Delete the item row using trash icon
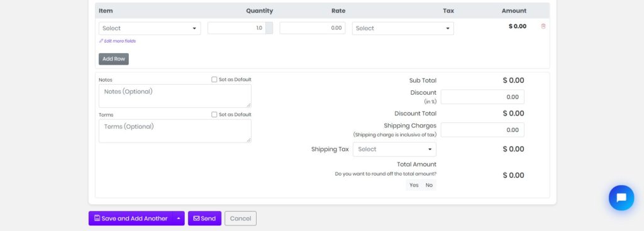Image resolution: width=644 pixels, height=231 pixels. click(543, 26)
